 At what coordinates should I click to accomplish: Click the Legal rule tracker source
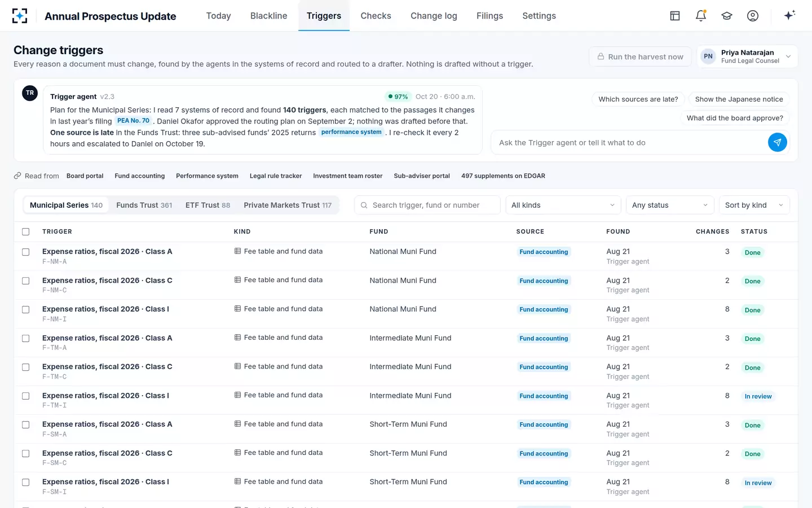[276, 176]
